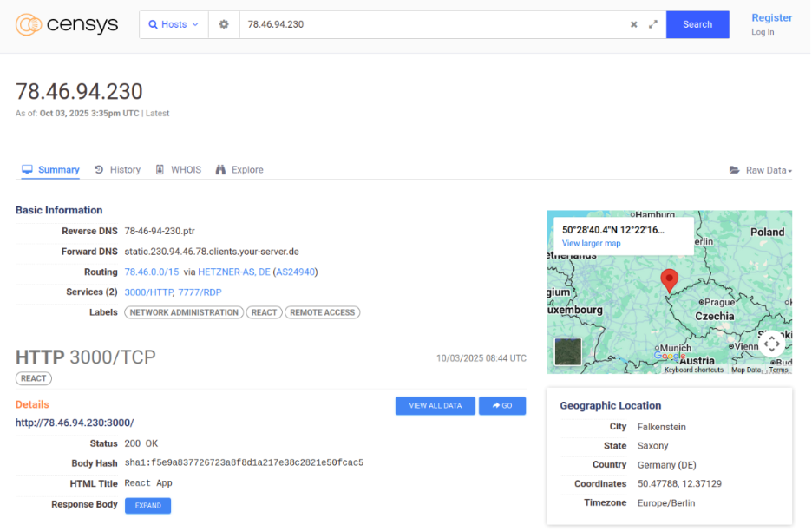Expand search box with arrows icon
Screen dimensions: 812x531
(652, 24)
